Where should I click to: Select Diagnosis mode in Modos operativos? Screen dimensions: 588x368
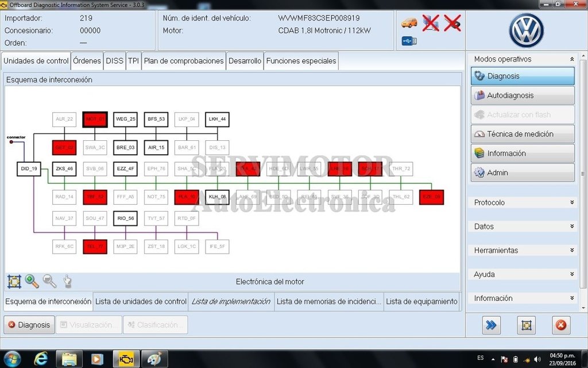click(x=523, y=76)
